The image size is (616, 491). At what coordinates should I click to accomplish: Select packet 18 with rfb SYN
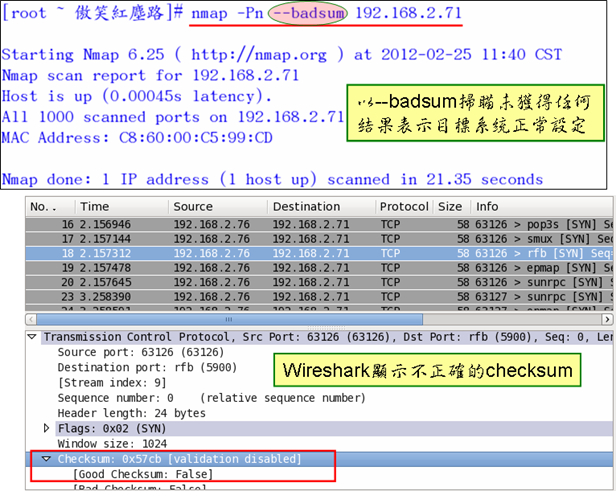click(x=319, y=253)
